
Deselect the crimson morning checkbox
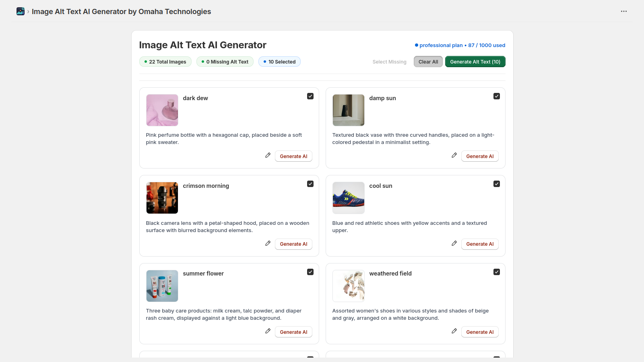pos(310,184)
